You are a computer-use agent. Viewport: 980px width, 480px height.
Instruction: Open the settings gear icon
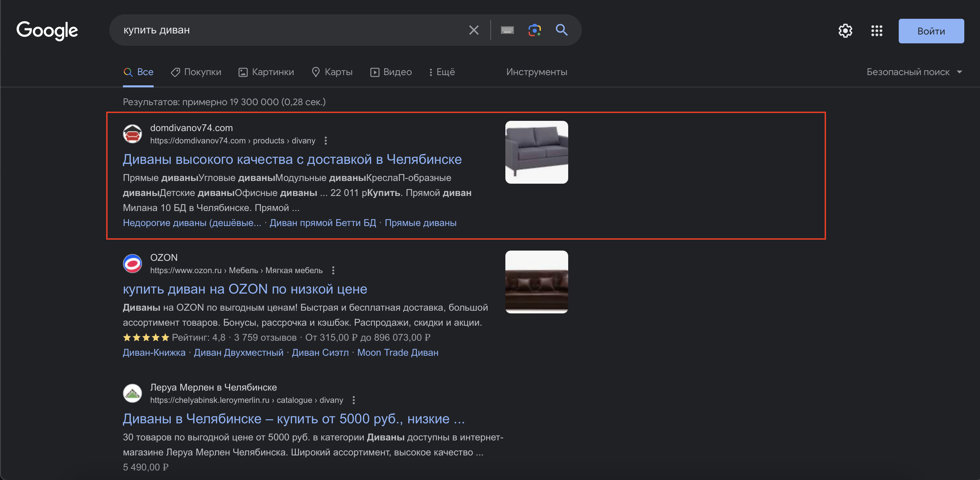pos(845,31)
